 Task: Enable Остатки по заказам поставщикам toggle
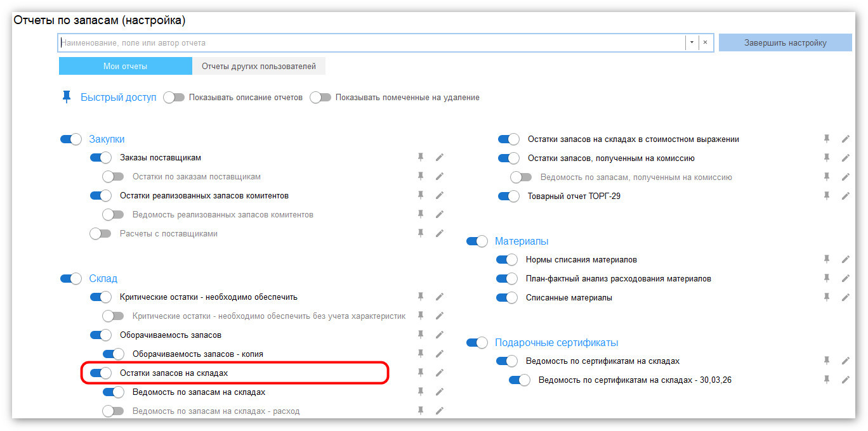point(113,176)
